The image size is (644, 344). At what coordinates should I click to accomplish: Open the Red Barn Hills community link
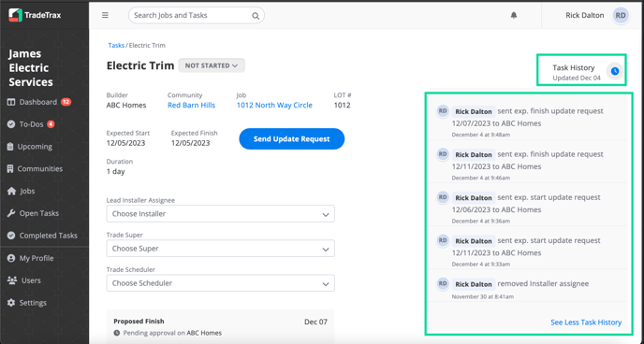click(x=191, y=105)
